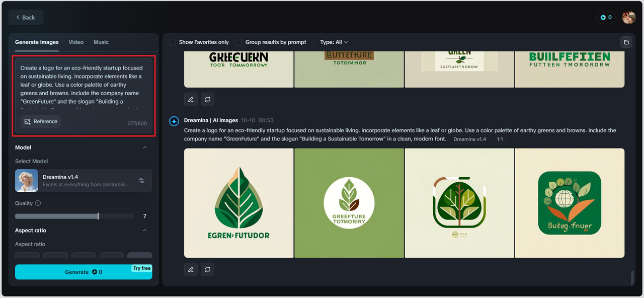Select the Dreamina v1.4 model card
Viewport: 644px width, 298px height.
pyautogui.click(x=84, y=180)
